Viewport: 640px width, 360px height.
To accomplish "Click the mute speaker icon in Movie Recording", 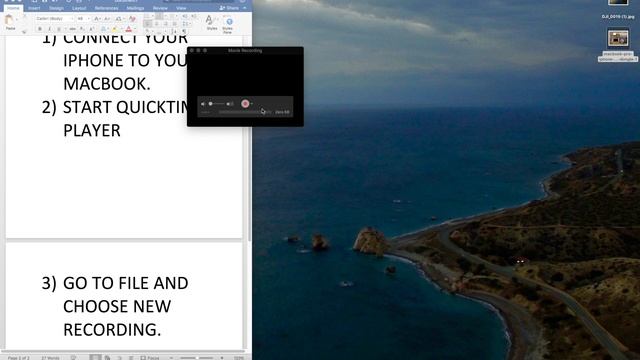I will tap(203, 104).
